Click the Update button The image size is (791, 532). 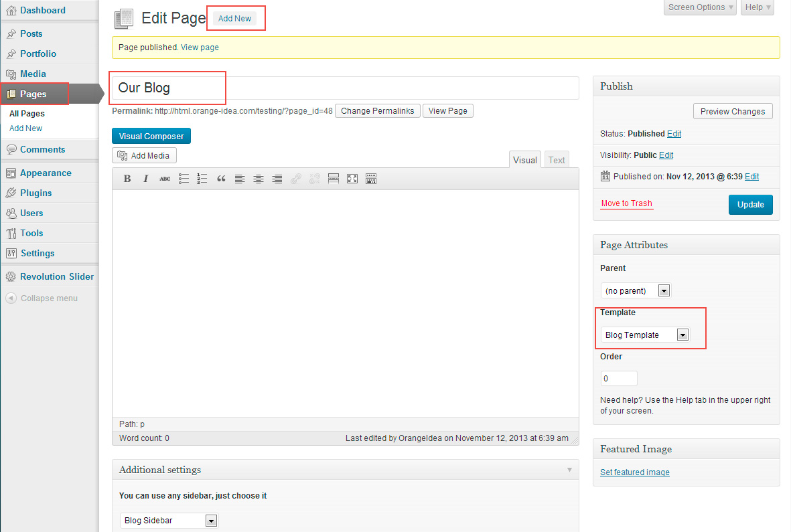751,205
